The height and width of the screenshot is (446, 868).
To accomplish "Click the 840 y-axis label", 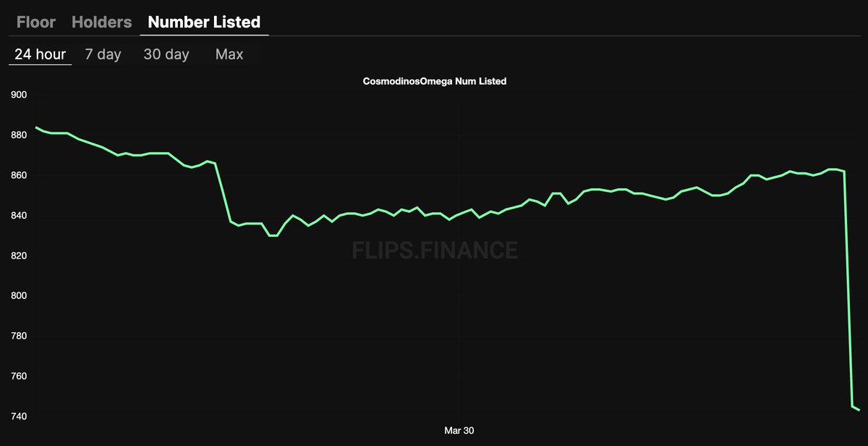I will [x=19, y=216].
